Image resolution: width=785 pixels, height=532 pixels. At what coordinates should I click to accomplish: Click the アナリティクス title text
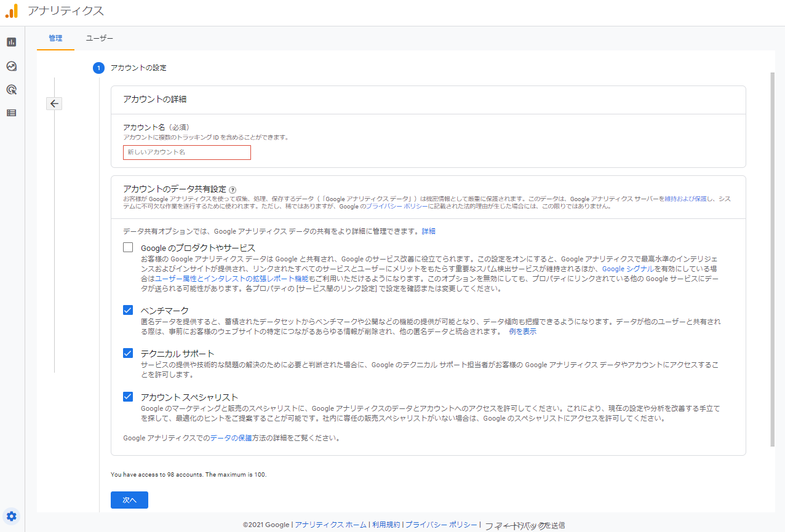coord(65,11)
